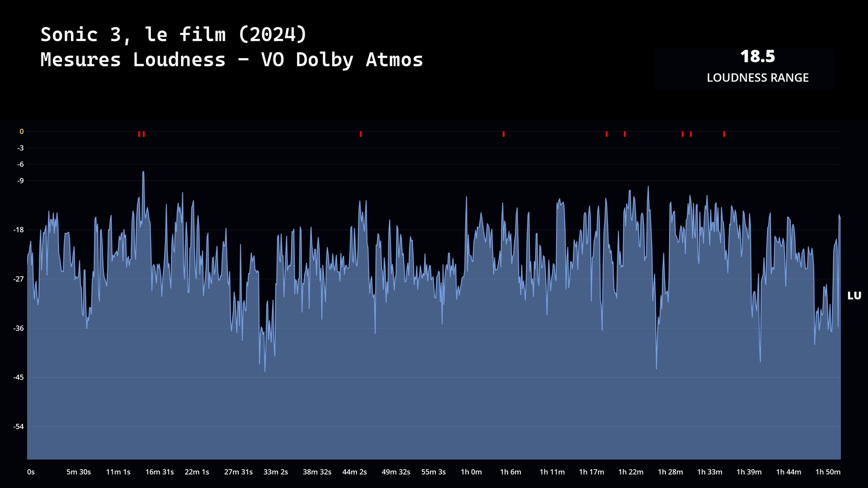
Task: Click the 22m 1s time label
Action: [197, 472]
